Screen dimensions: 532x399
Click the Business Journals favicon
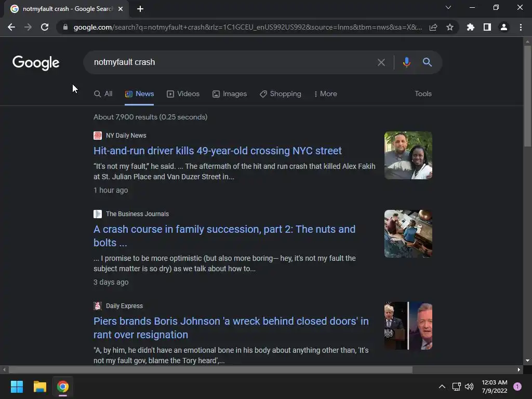click(x=98, y=214)
